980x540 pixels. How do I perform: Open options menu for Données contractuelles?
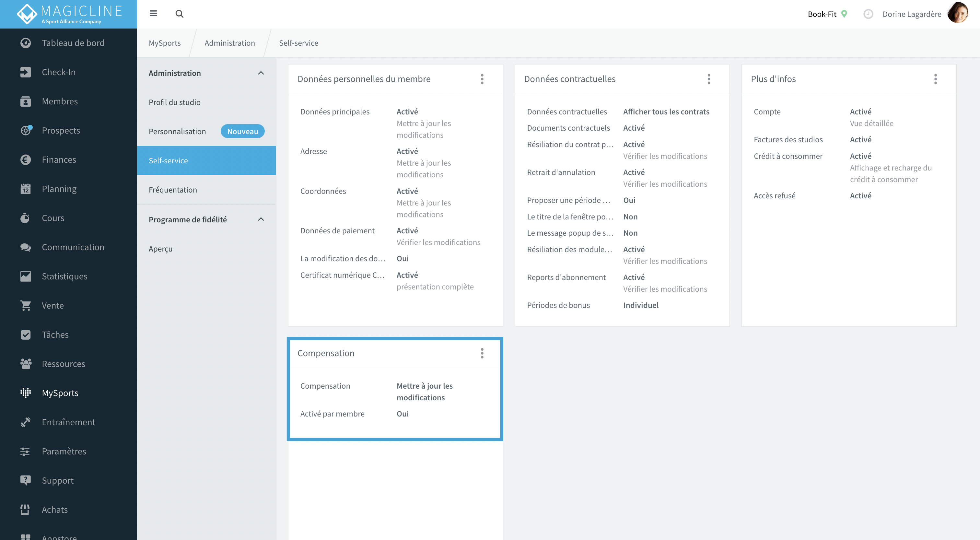click(708, 79)
